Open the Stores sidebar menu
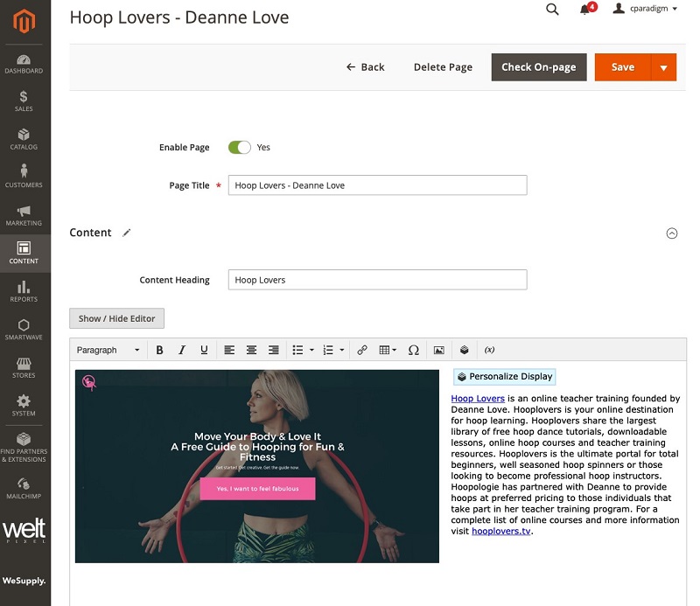This screenshot has height=606, width=700. [24, 368]
